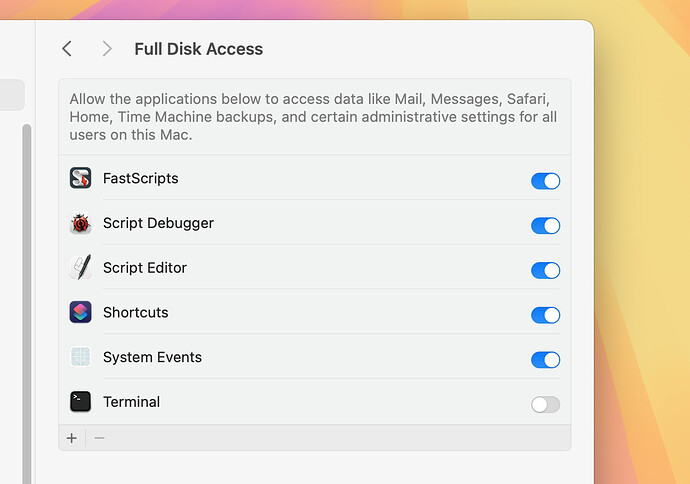Turn off Script Debugger disk access
Viewport: 690px width, 484px height.
pyautogui.click(x=545, y=226)
